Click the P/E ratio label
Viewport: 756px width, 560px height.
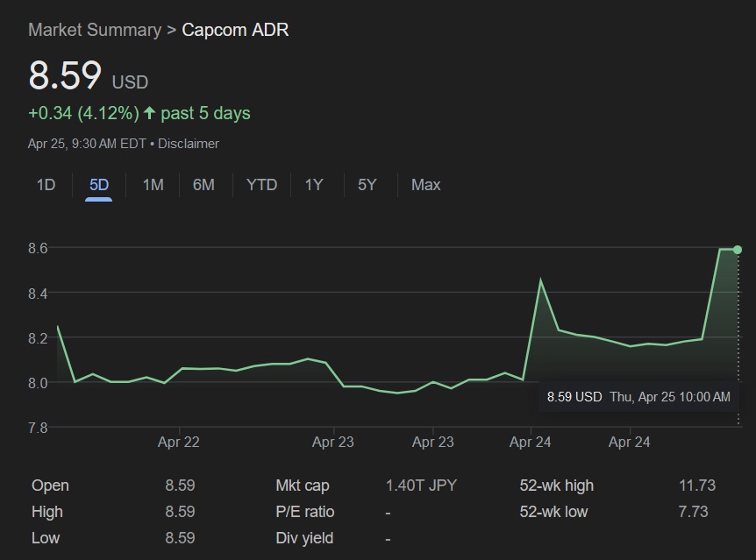pyautogui.click(x=304, y=512)
